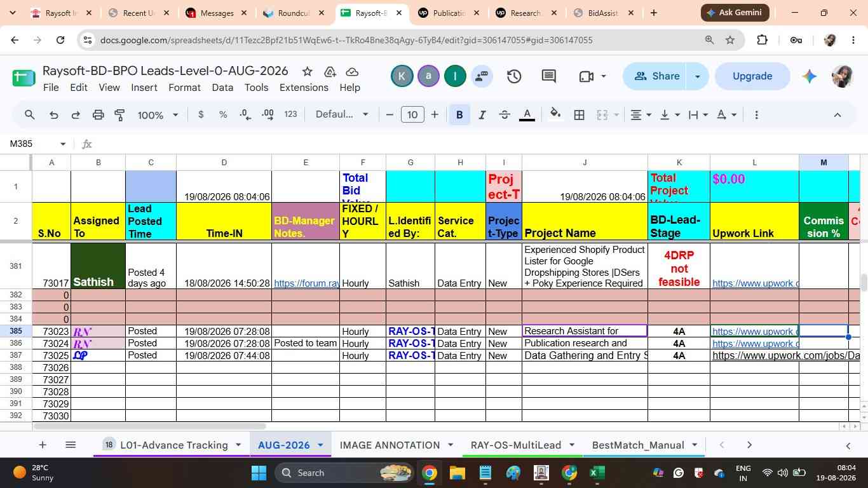Toggle strikethrough formatting
Image resolution: width=868 pixels, height=488 pixels.
pos(505,115)
